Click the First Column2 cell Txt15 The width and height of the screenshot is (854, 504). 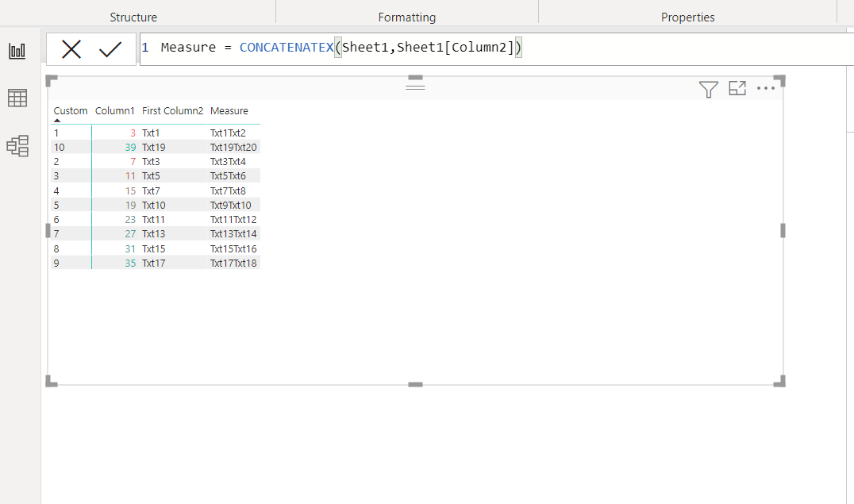154,248
